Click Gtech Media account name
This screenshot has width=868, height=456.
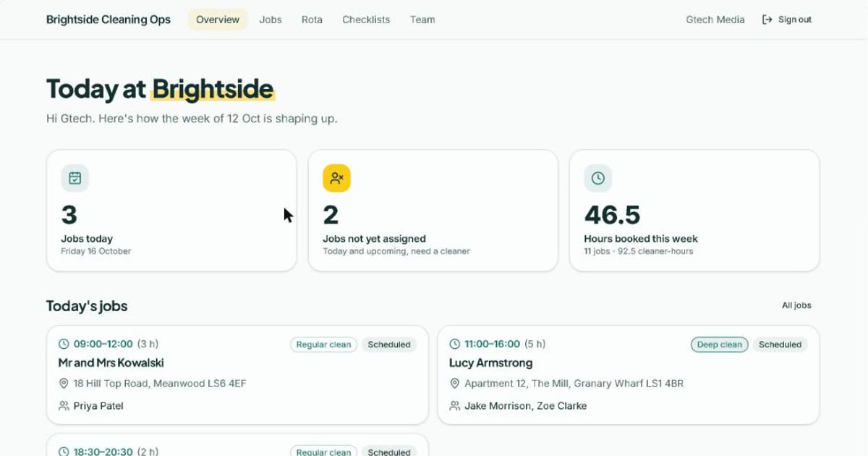point(715,20)
